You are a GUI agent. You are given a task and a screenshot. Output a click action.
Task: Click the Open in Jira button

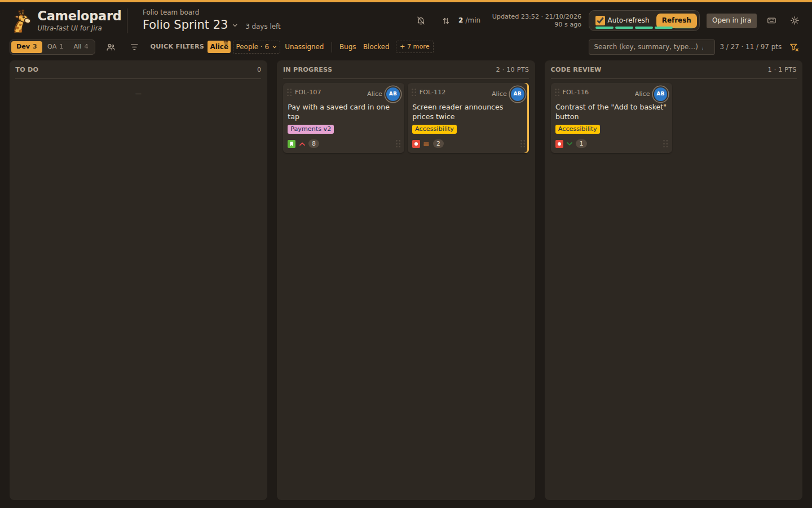tap(731, 20)
